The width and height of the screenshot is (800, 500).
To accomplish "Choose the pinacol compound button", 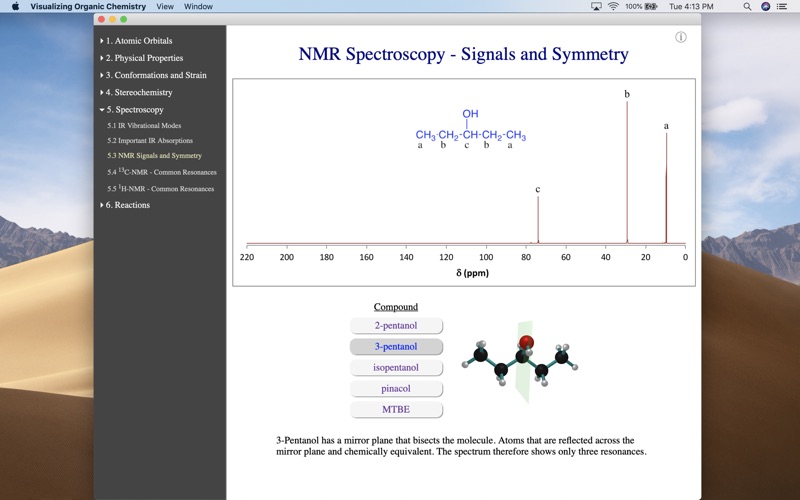I will (396, 388).
